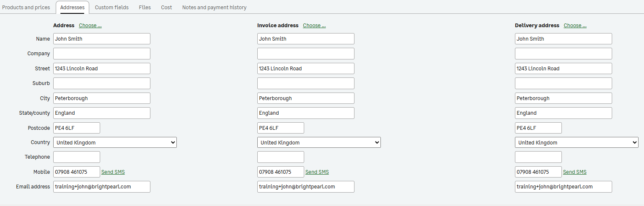Edit State/county field under Delivery address
The height and width of the screenshot is (206, 644).
coord(564,113)
